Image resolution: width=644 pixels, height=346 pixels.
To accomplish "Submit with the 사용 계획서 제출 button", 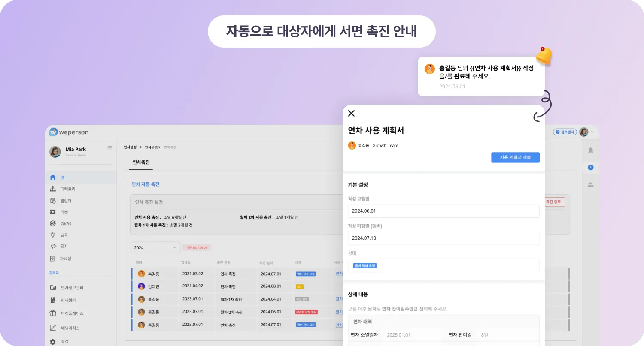I will point(515,157).
